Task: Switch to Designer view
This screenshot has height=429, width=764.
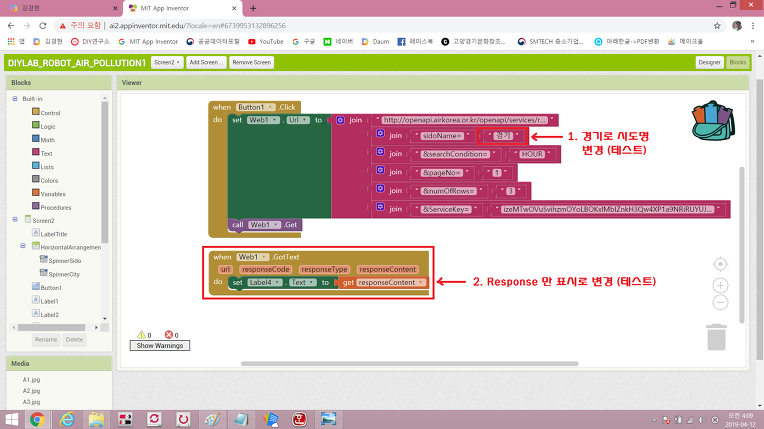Action: pos(709,62)
